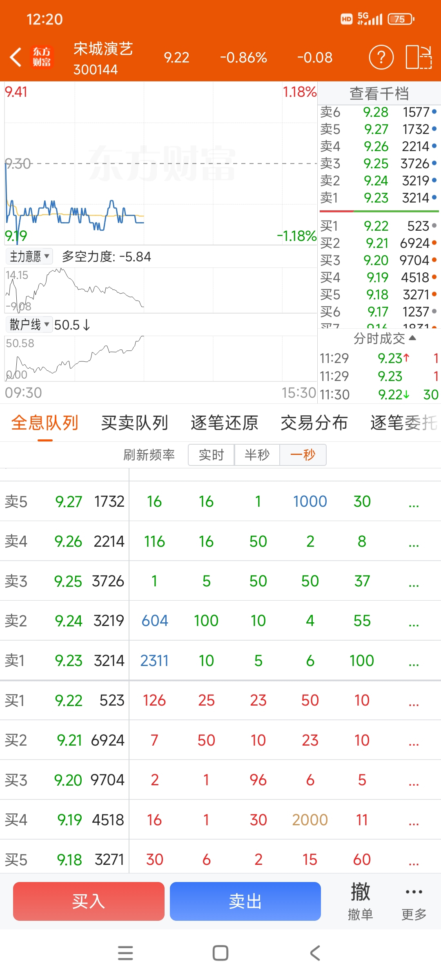This screenshot has width=441, height=980.
Task: Tap the 撤单 cancel order button
Action: tap(360, 902)
